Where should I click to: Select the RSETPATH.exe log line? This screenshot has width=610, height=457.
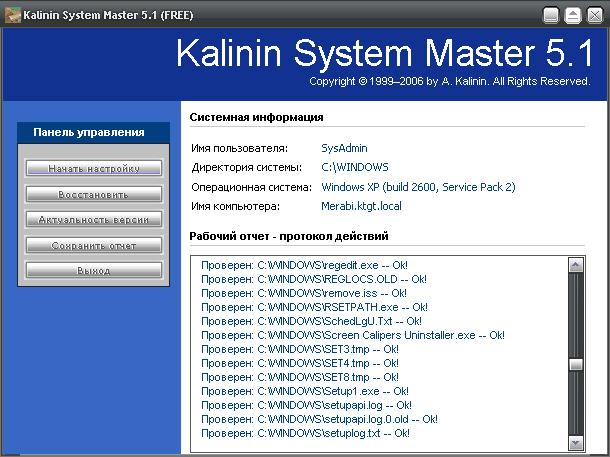[314, 307]
